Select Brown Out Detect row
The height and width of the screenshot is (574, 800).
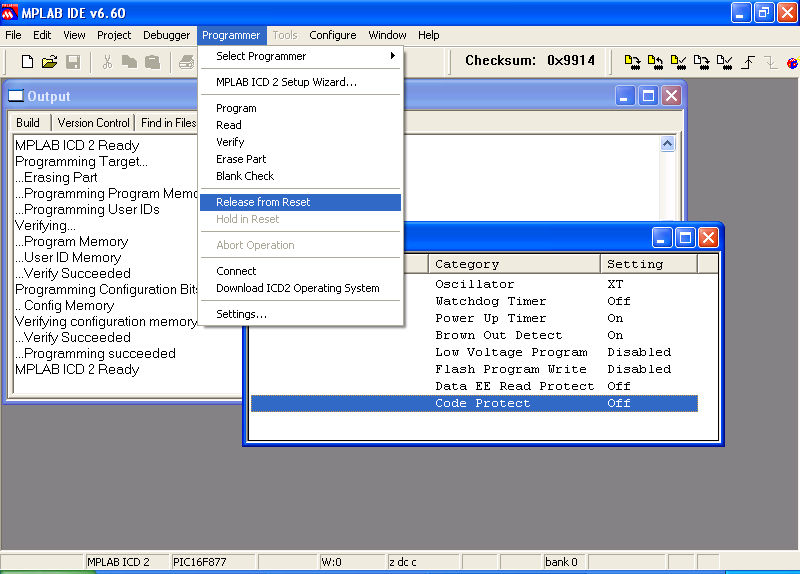click(474, 335)
